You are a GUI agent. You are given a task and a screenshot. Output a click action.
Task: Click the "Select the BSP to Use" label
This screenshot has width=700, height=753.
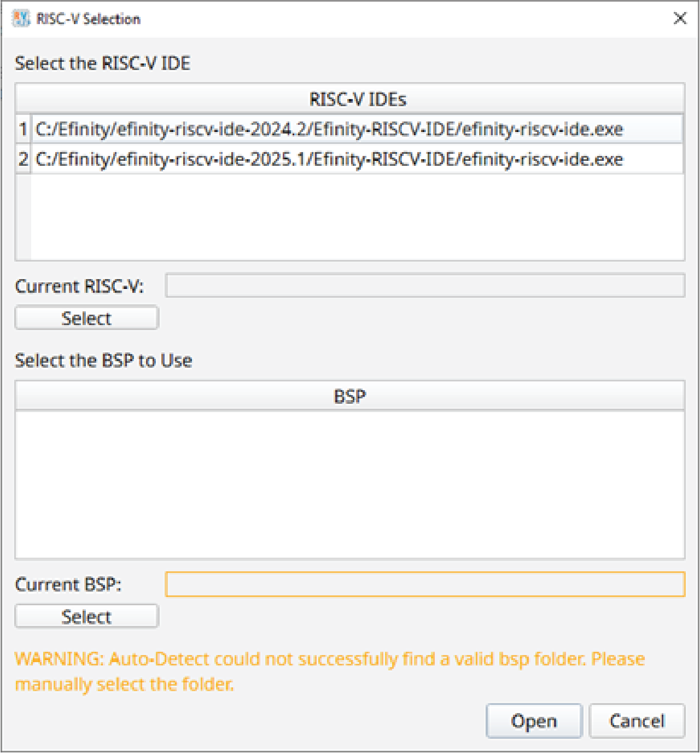104,361
